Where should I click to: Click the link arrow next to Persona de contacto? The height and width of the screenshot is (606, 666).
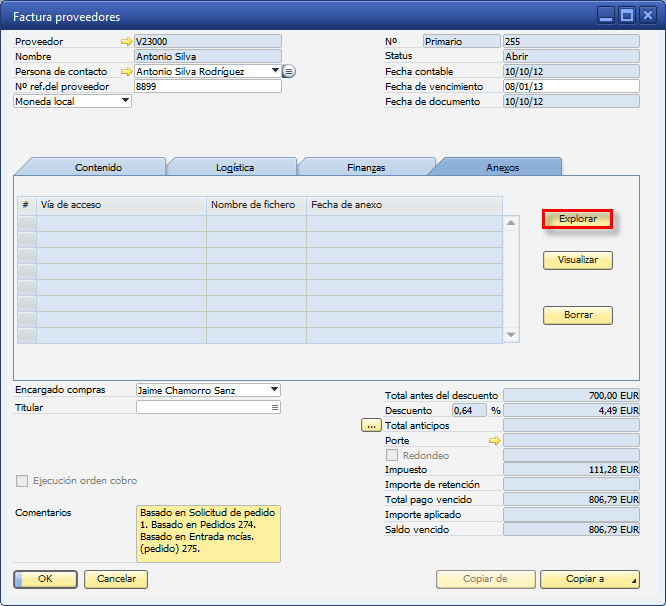(126, 72)
